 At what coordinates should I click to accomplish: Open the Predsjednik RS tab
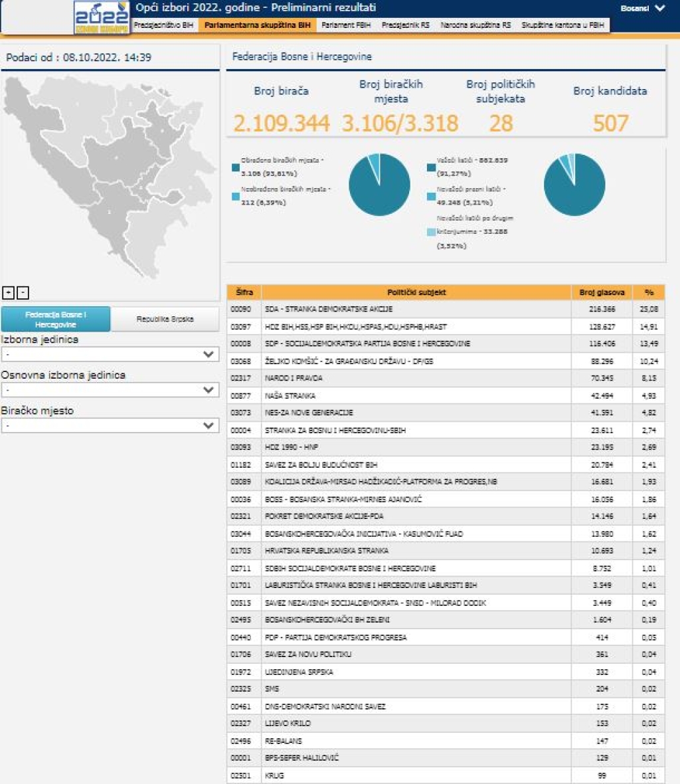(x=405, y=25)
